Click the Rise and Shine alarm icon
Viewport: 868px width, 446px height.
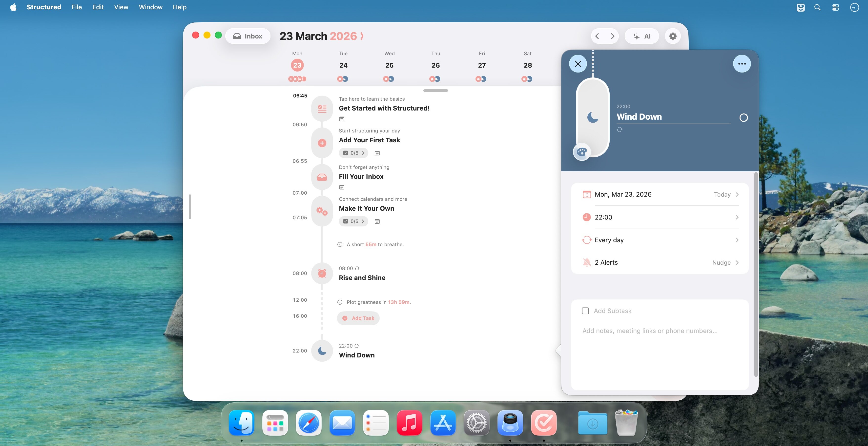tap(322, 273)
